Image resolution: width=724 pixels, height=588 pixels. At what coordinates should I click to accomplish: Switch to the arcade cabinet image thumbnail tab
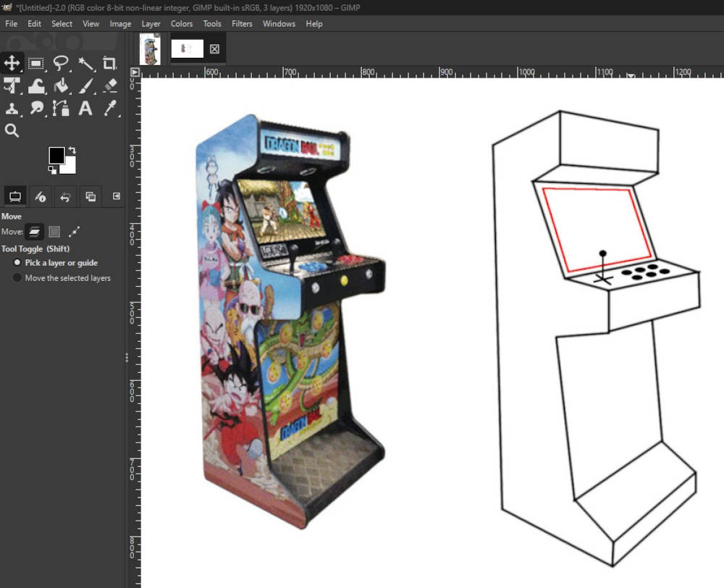[150, 49]
